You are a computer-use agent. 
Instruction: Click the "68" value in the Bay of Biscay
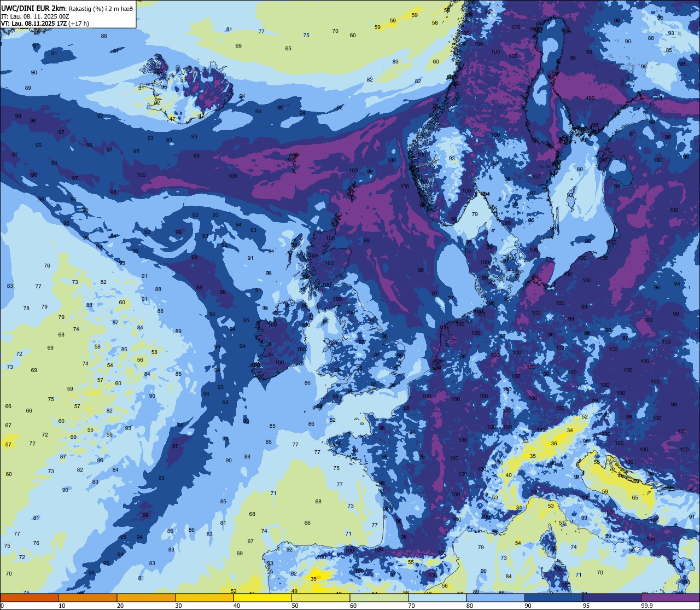pos(318,502)
